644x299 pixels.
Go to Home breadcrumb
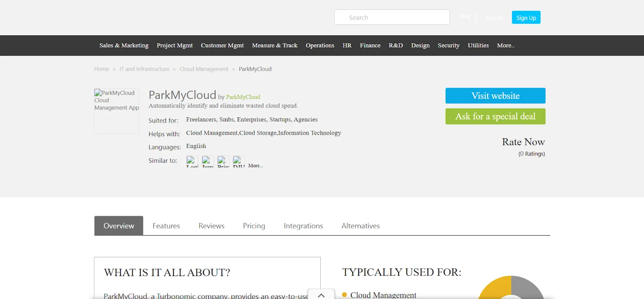tap(101, 69)
